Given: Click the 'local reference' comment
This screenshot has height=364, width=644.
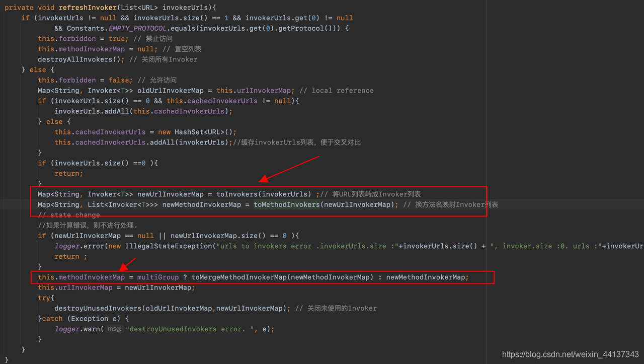Looking at the screenshot, I should [337, 91].
